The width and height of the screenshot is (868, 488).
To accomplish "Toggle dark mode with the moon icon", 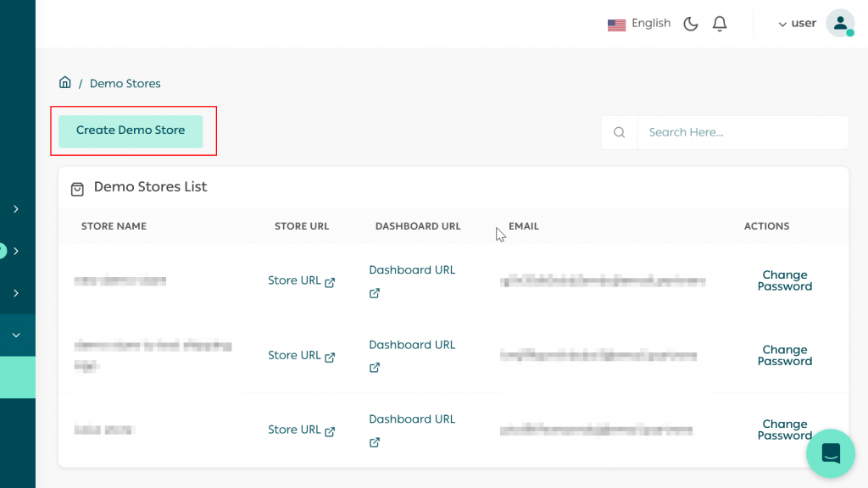I will 690,23.
